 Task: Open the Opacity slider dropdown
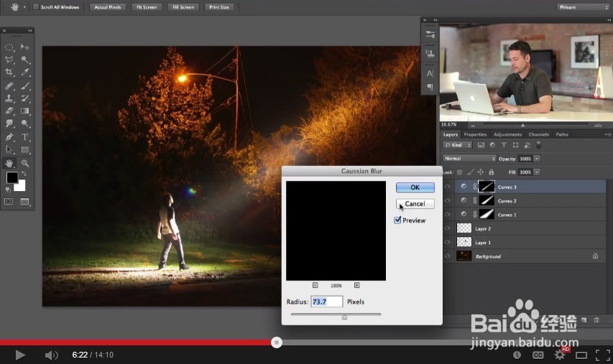tap(537, 159)
